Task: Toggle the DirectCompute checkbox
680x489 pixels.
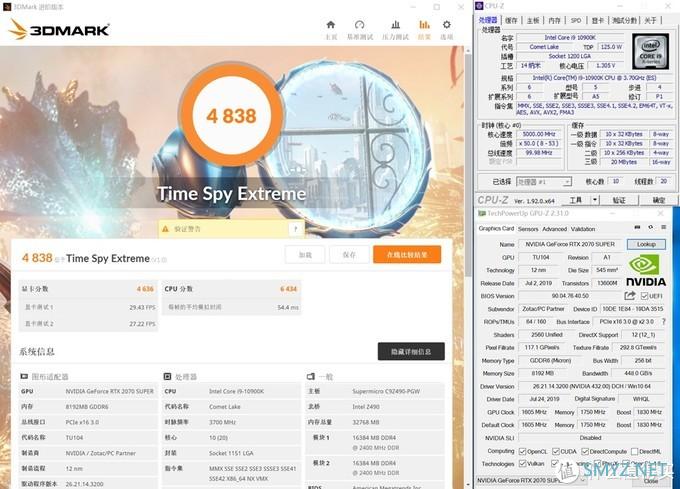Action: (585, 452)
